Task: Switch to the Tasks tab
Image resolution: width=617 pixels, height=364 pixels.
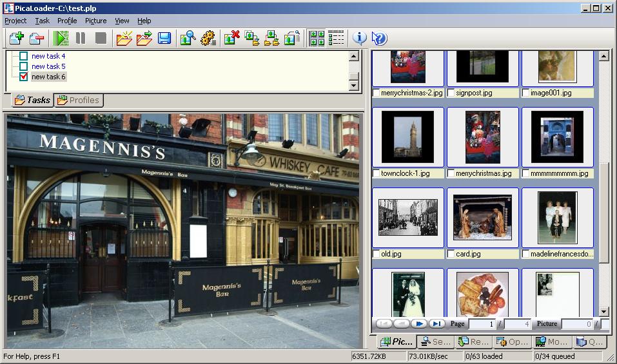Action: [32, 101]
